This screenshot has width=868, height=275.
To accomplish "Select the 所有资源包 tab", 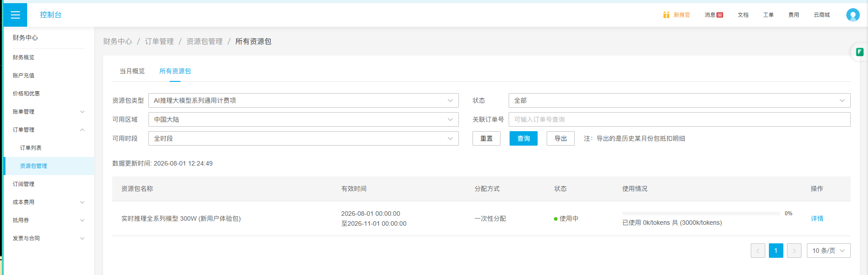I will click(175, 71).
